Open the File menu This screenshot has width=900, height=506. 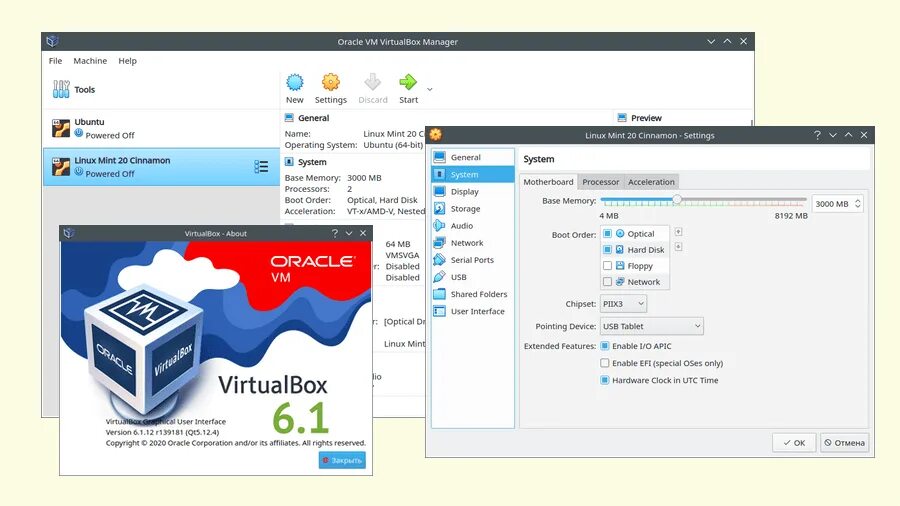click(x=56, y=61)
